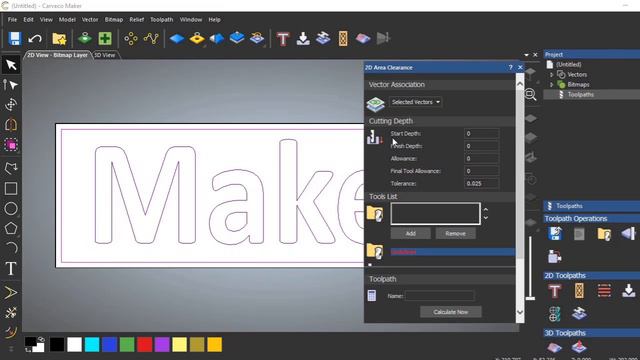The height and width of the screenshot is (360, 640).
Task: Select the circle drawing tool
Action: (11, 209)
